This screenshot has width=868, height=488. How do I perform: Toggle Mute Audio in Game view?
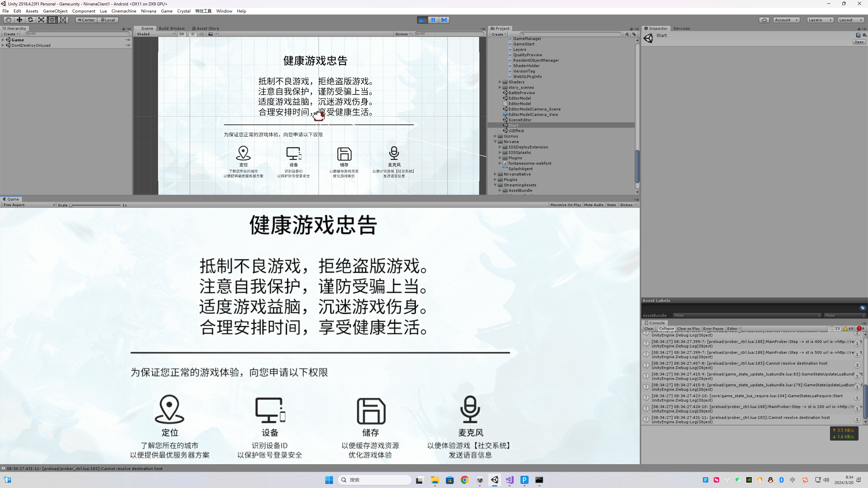[593, 205]
